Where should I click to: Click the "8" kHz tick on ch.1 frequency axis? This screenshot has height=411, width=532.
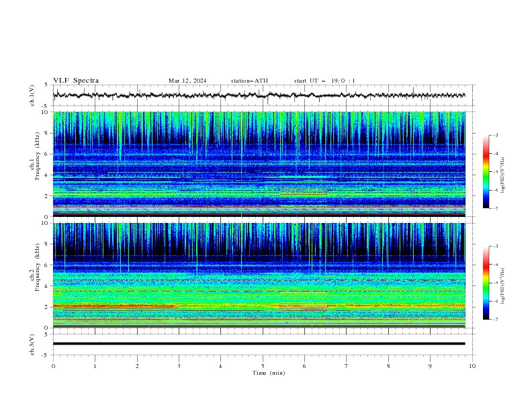[47, 133]
